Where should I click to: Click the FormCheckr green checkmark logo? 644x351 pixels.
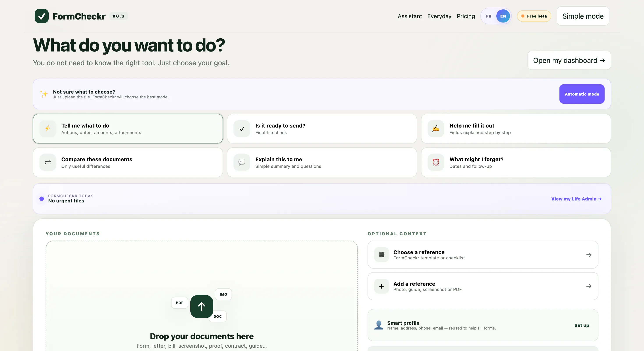pos(41,16)
